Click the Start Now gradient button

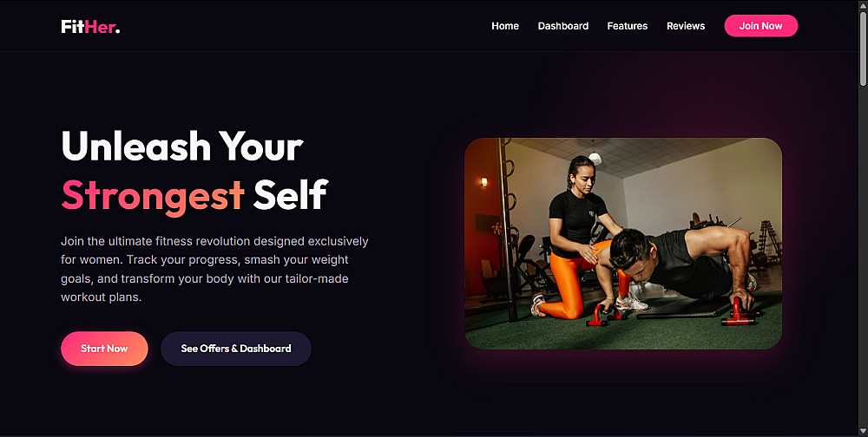tap(104, 349)
